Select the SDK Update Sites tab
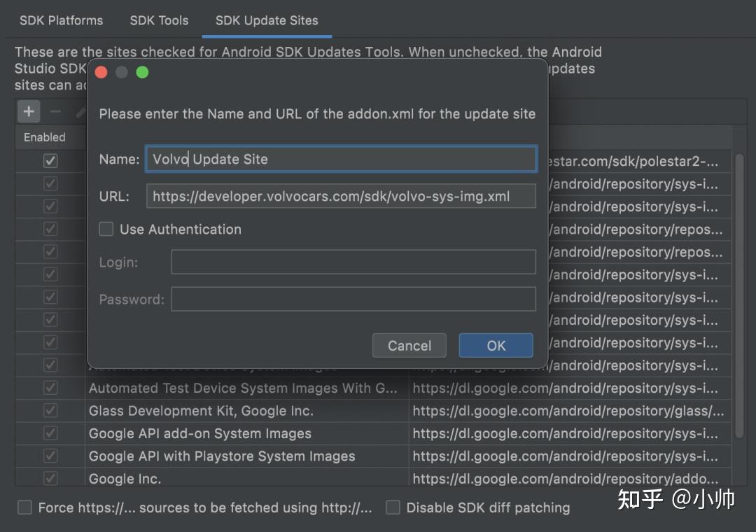756x532 pixels. [x=267, y=20]
